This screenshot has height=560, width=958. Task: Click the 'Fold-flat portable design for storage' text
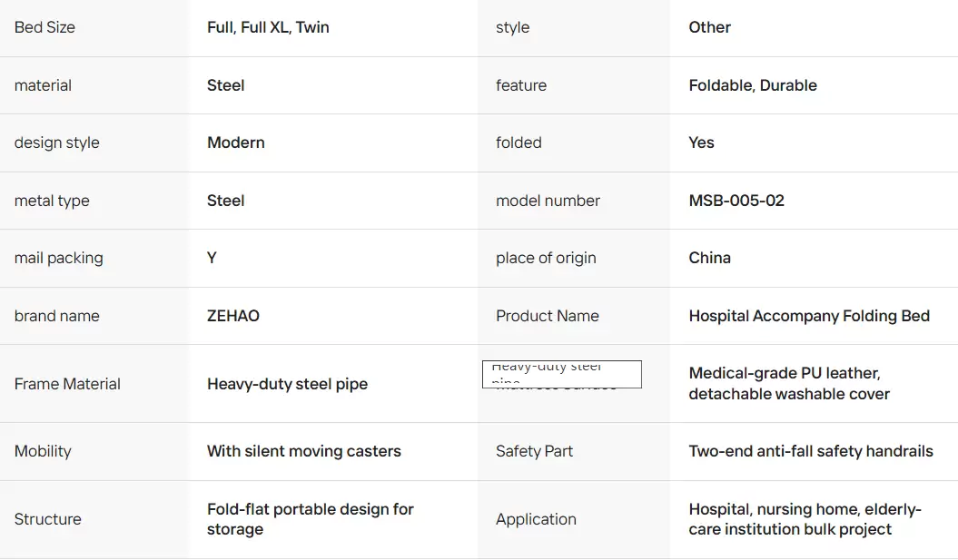coord(311,519)
